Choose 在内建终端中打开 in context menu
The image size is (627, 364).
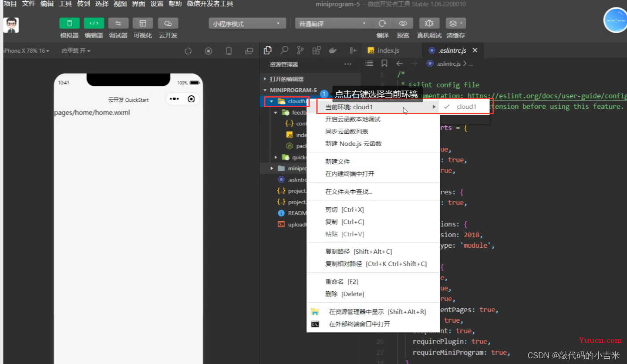(373, 174)
